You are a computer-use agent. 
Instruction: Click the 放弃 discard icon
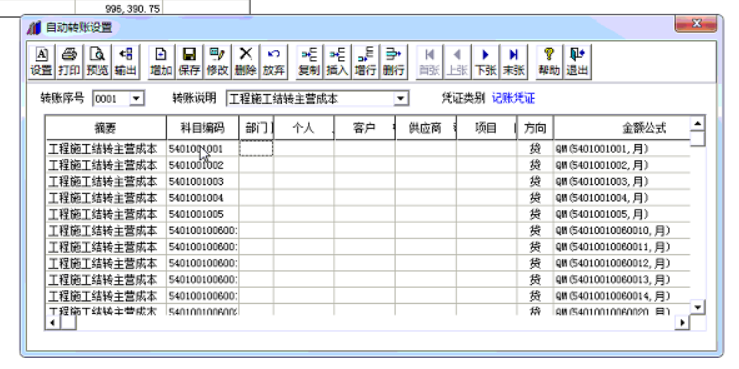click(x=274, y=61)
